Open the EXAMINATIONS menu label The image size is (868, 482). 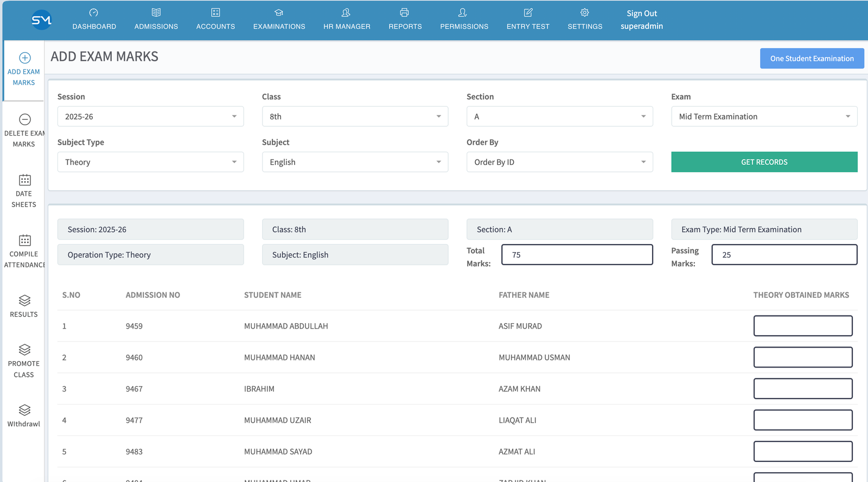[x=279, y=27]
